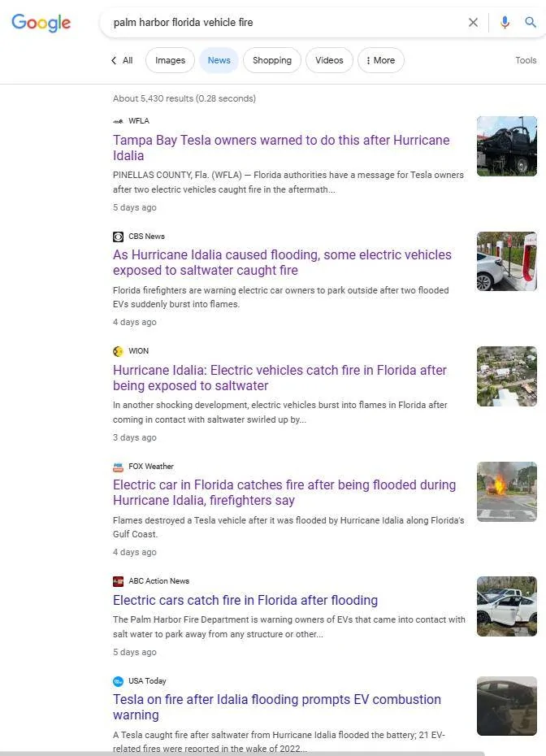Image resolution: width=546 pixels, height=756 pixels.
Task: Click the USA Today source icon
Action: tap(118, 681)
